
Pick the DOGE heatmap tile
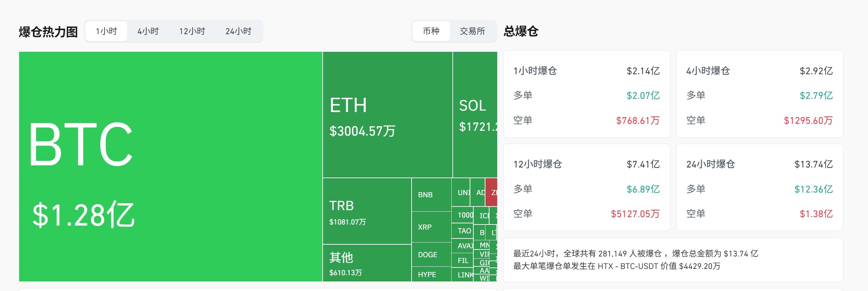click(431, 255)
